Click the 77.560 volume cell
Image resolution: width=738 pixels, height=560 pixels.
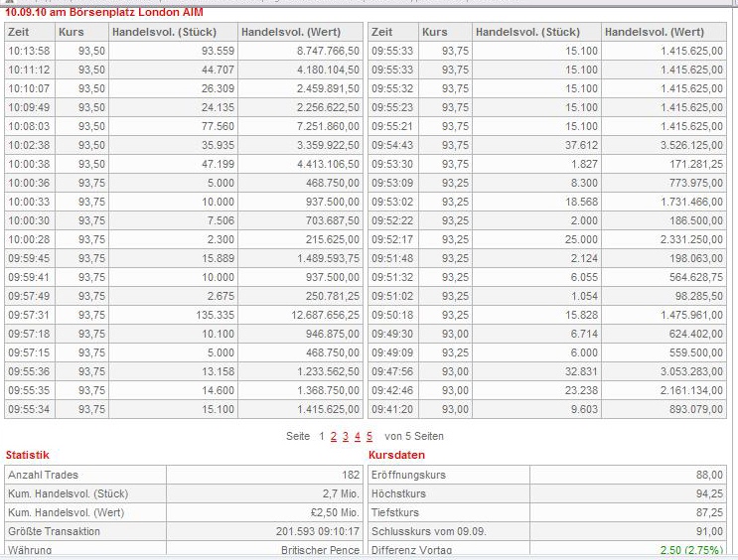pyautogui.click(x=173, y=126)
